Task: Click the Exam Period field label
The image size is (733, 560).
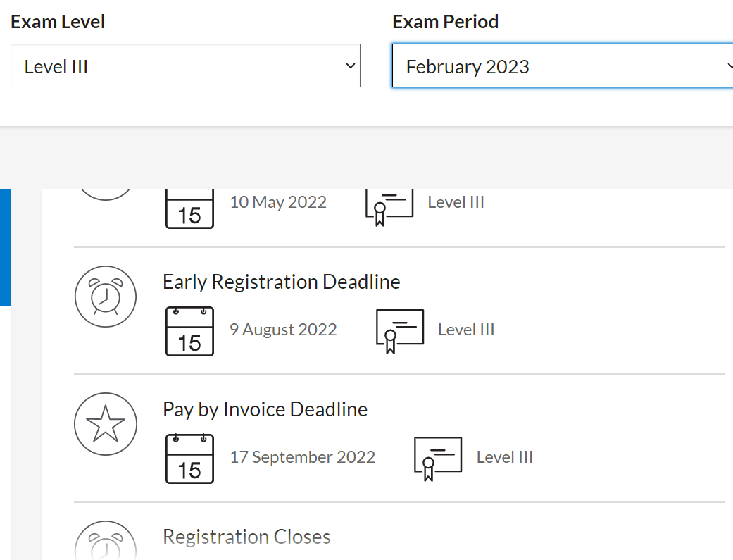Action: click(445, 22)
